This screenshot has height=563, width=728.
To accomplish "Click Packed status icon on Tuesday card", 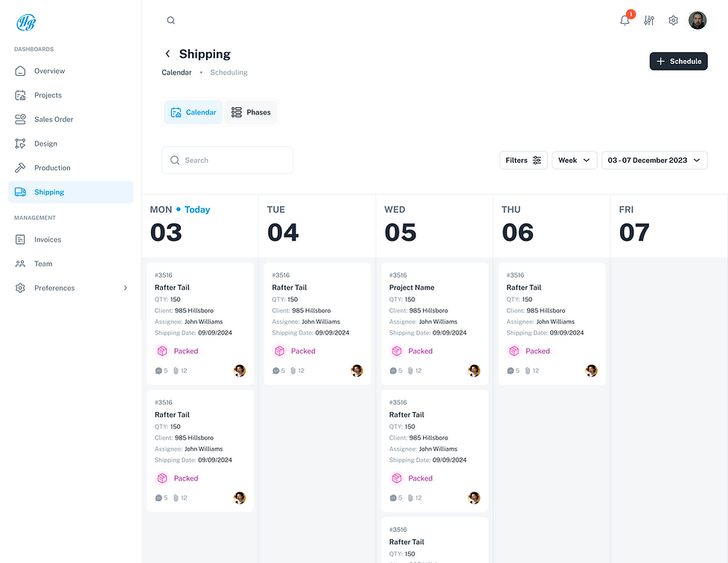I will tap(279, 351).
